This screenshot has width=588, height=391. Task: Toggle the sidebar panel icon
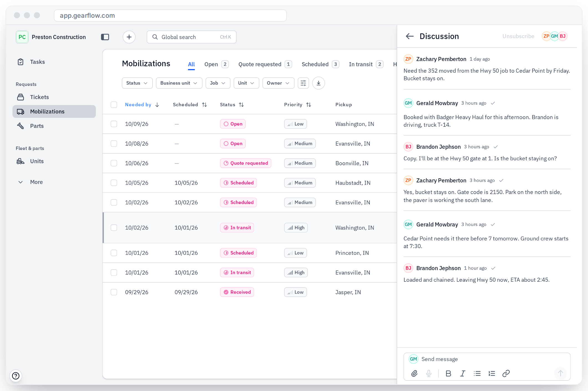pyautogui.click(x=105, y=37)
